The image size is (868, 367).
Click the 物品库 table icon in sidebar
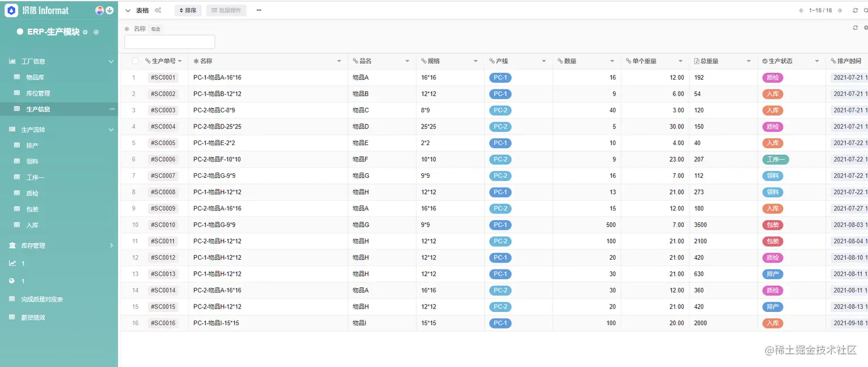point(17,77)
